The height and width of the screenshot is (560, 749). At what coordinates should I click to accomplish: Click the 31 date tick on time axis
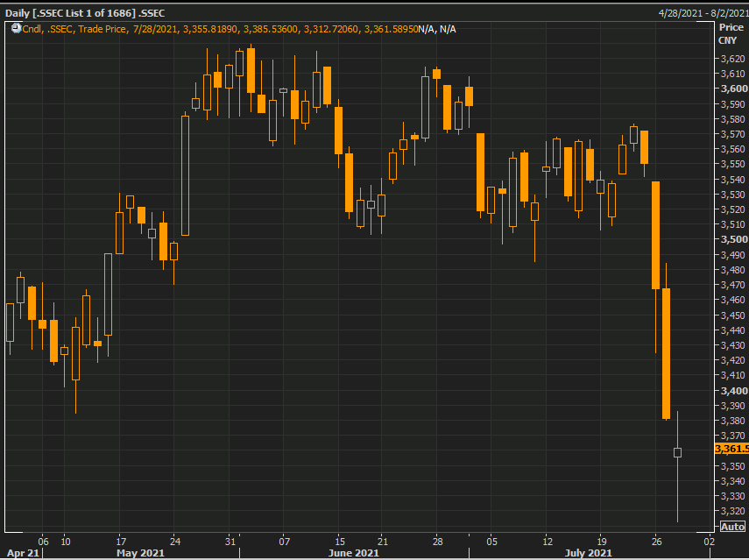tap(230, 540)
